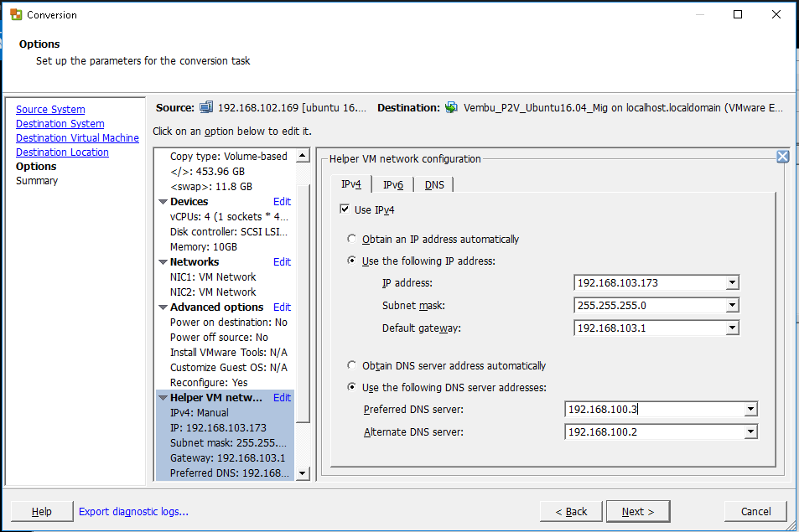Collapse the Devices section
This screenshot has width=799, height=532.
tap(163, 202)
